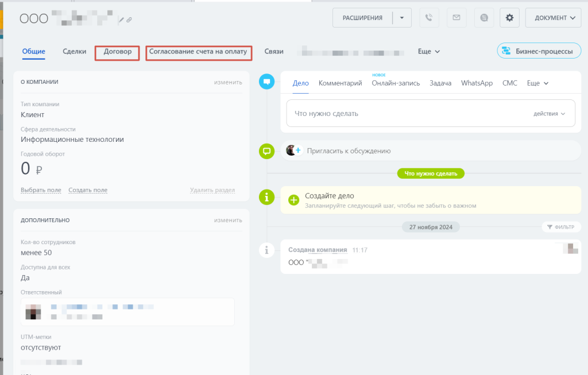Select the Комментарий tab

coord(340,83)
